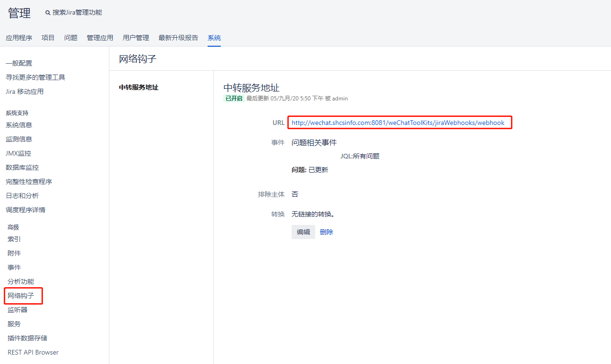Open 监听器 settings
This screenshot has height=364, width=611.
(17, 310)
